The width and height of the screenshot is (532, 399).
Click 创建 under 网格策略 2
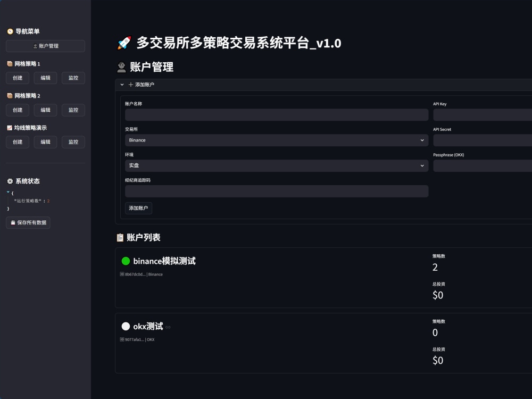(18, 110)
